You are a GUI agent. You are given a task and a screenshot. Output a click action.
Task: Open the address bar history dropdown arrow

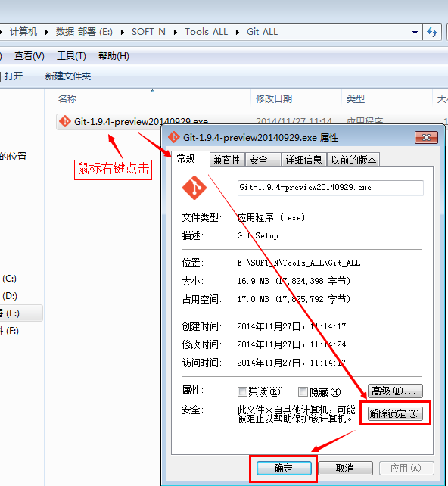pos(415,33)
